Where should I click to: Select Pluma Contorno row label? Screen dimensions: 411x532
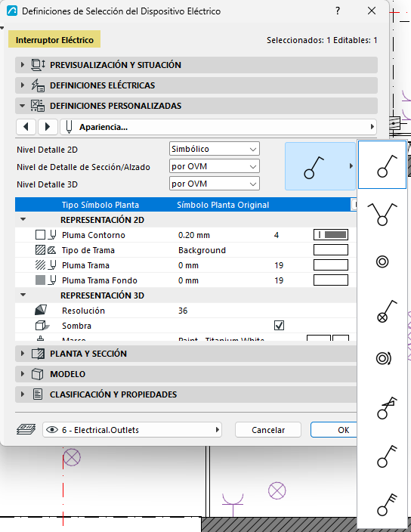click(93, 235)
